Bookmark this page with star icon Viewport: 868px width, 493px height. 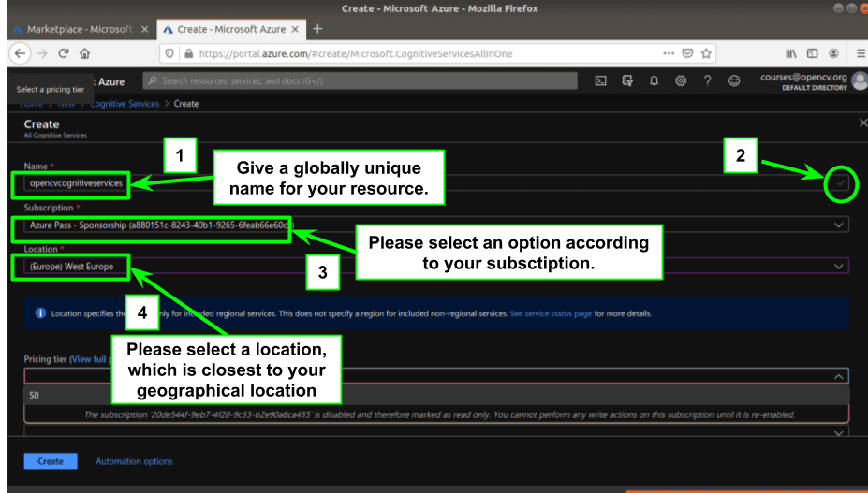706,53
